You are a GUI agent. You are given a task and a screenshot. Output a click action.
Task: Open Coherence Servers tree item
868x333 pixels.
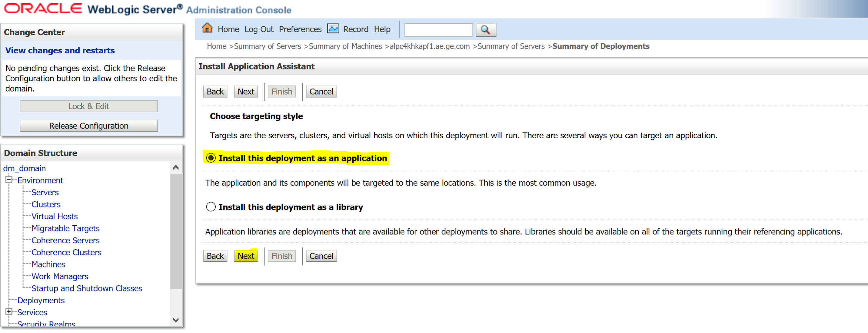tap(66, 240)
